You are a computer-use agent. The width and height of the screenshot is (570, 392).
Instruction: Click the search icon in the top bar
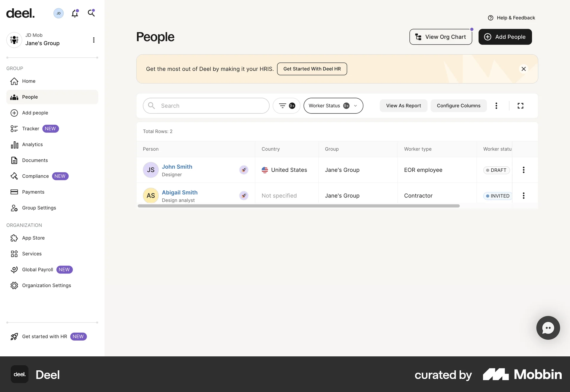click(91, 13)
